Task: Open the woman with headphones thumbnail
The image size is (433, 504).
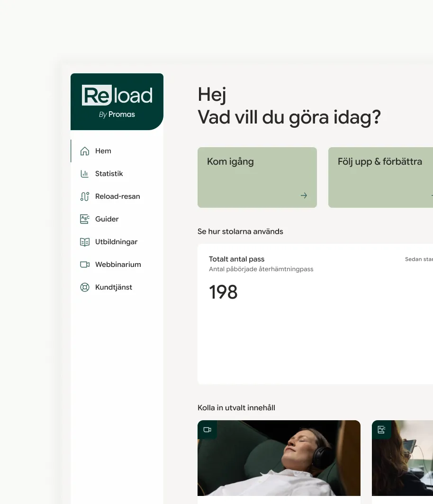Action: pos(279,458)
